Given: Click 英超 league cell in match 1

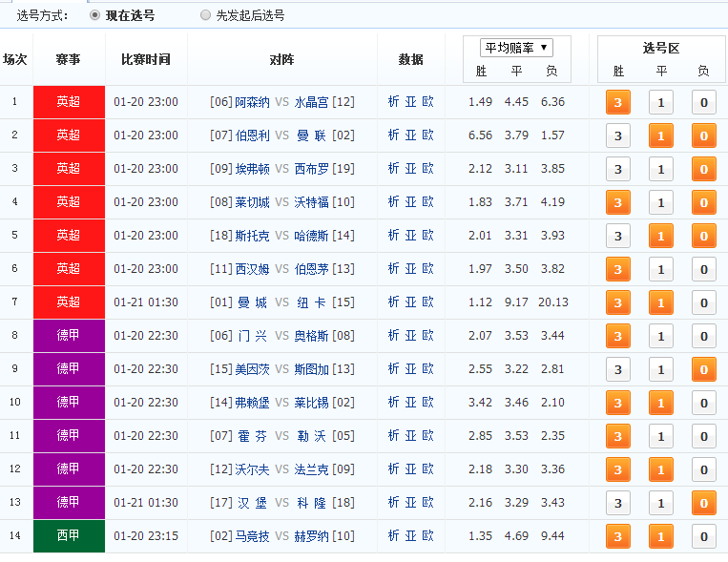Looking at the screenshot, I should pyautogui.click(x=69, y=102).
